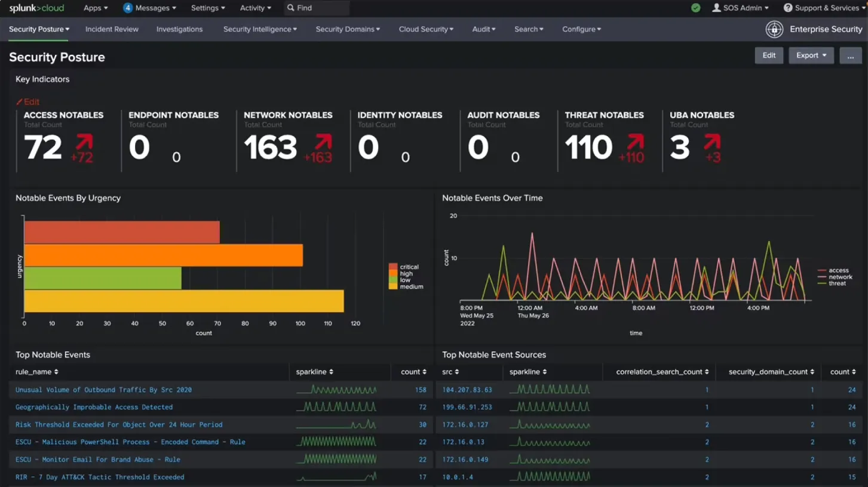The height and width of the screenshot is (487, 868).
Task: Open the Support & Services help icon
Action: (x=787, y=8)
